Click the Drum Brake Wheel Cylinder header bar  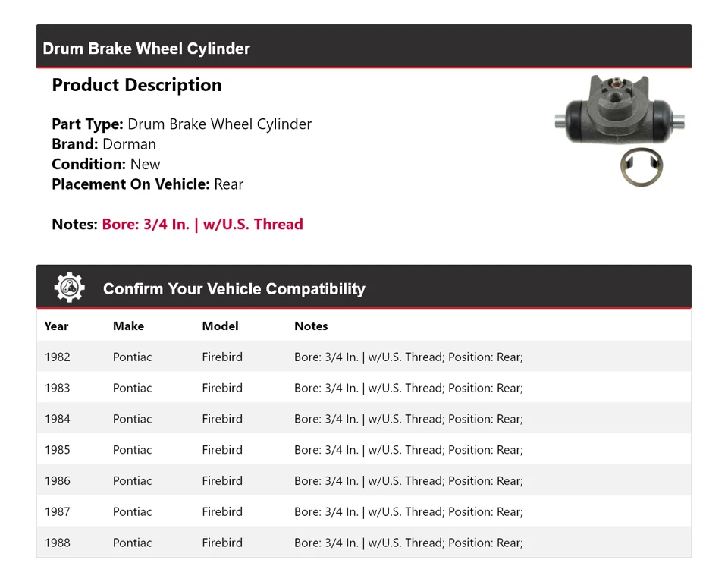pyautogui.click(x=364, y=49)
